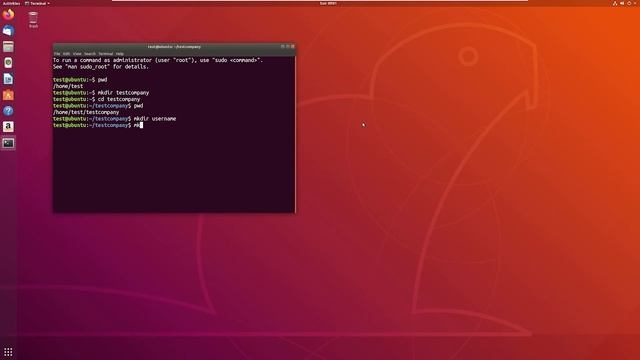This screenshot has width=640, height=360.
Task: Open the Help icon in the dock
Action: (x=8, y=111)
